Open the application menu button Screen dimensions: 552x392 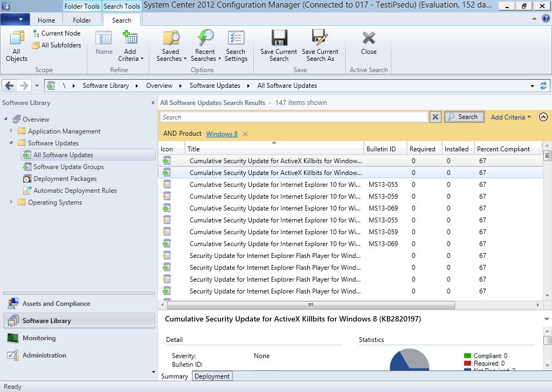[14, 19]
